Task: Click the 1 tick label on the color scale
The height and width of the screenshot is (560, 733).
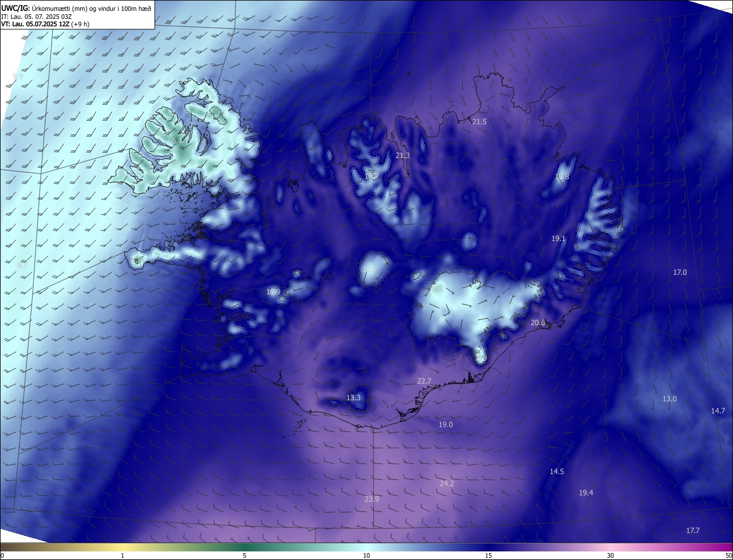Action: tap(123, 555)
